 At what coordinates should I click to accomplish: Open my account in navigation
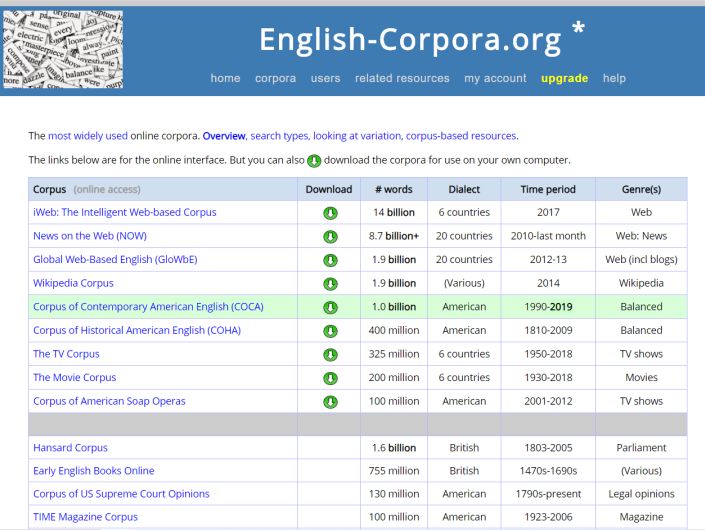pos(495,78)
